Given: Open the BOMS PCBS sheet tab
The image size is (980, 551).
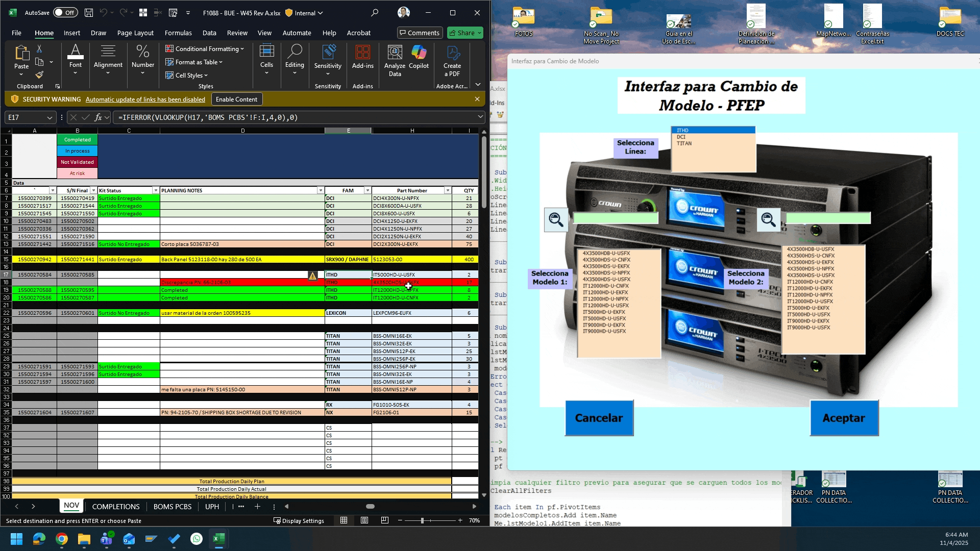Looking at the screenshot, I should [173, 507].
